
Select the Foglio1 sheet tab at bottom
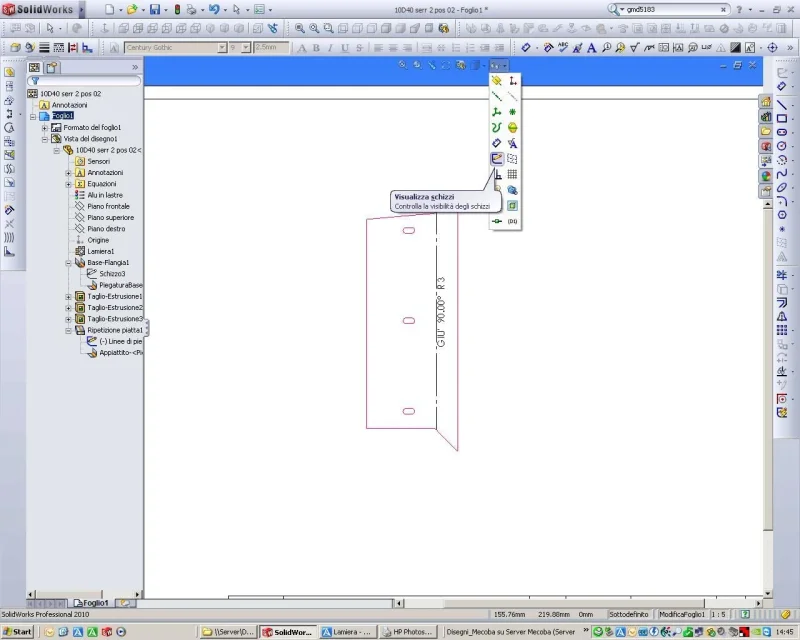point(93,603)
